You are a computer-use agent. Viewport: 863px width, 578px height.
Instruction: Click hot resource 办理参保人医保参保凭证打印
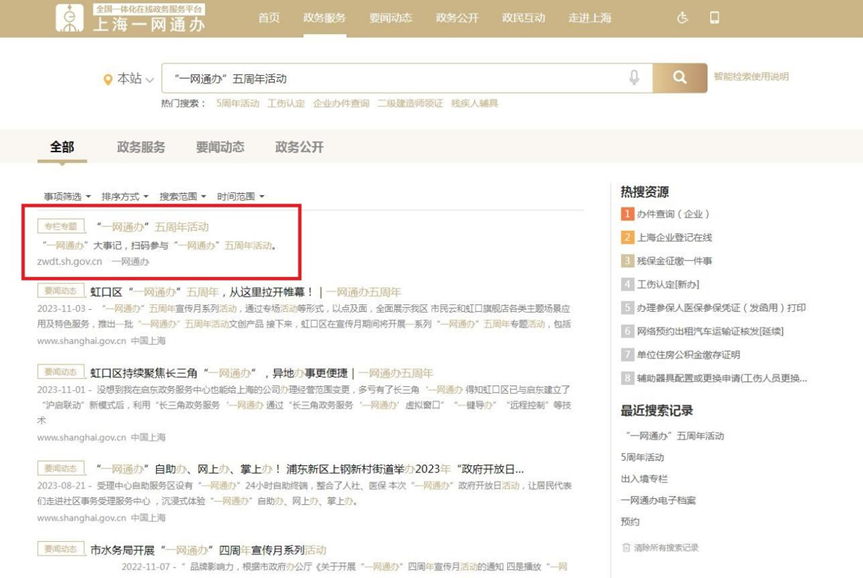(722, 308)
